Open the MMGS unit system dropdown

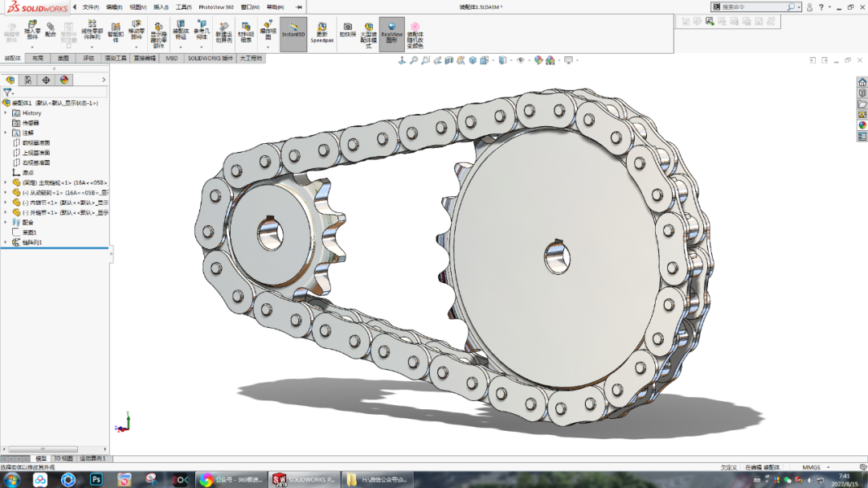coord(813,466)
